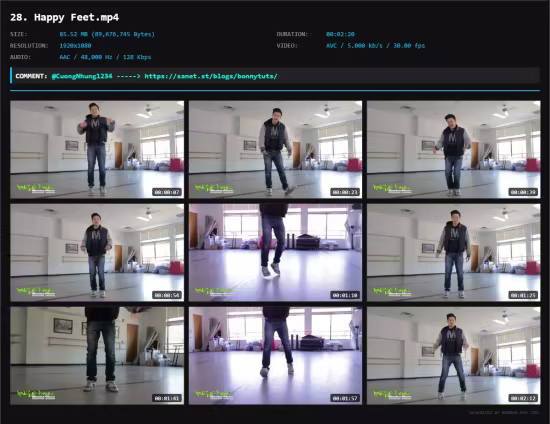
Task: Click the SIZE: label
Action: [19, 34]
